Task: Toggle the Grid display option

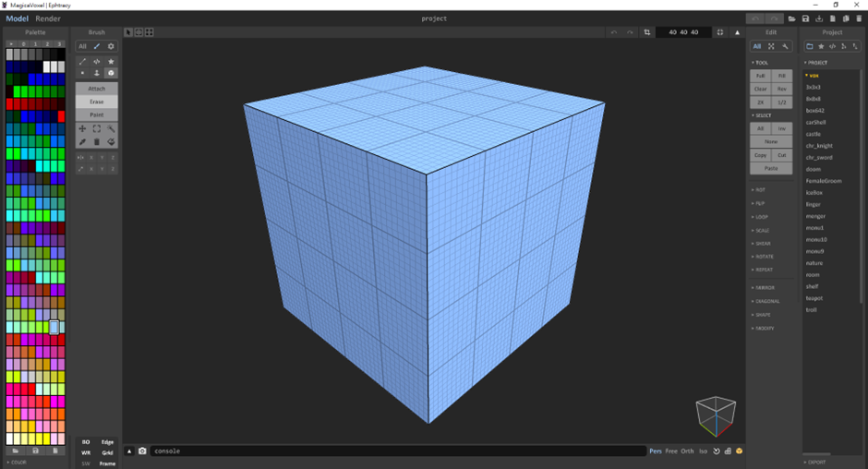Action: click(107, 453)
